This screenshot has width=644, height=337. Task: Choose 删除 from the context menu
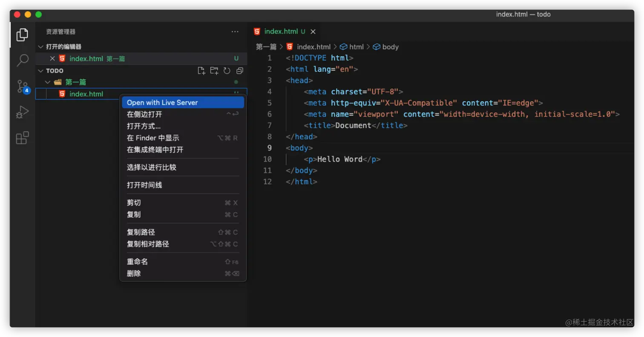click(183, 274)
